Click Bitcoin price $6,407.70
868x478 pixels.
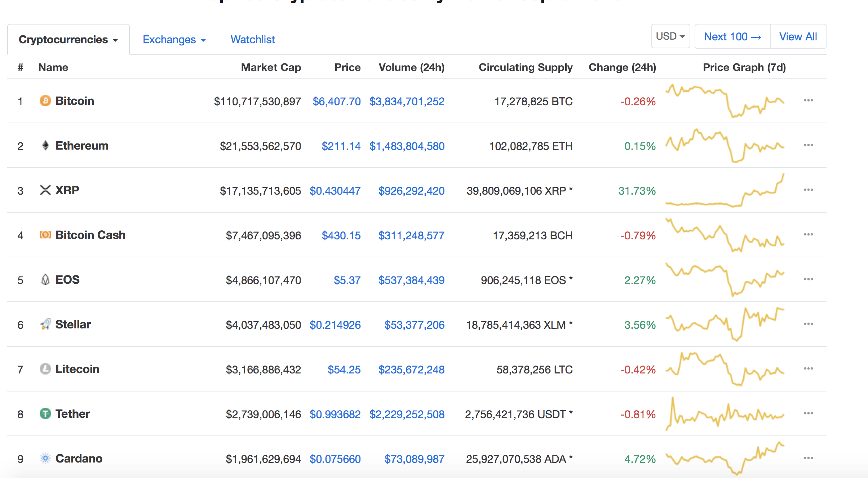click(337, 101)
